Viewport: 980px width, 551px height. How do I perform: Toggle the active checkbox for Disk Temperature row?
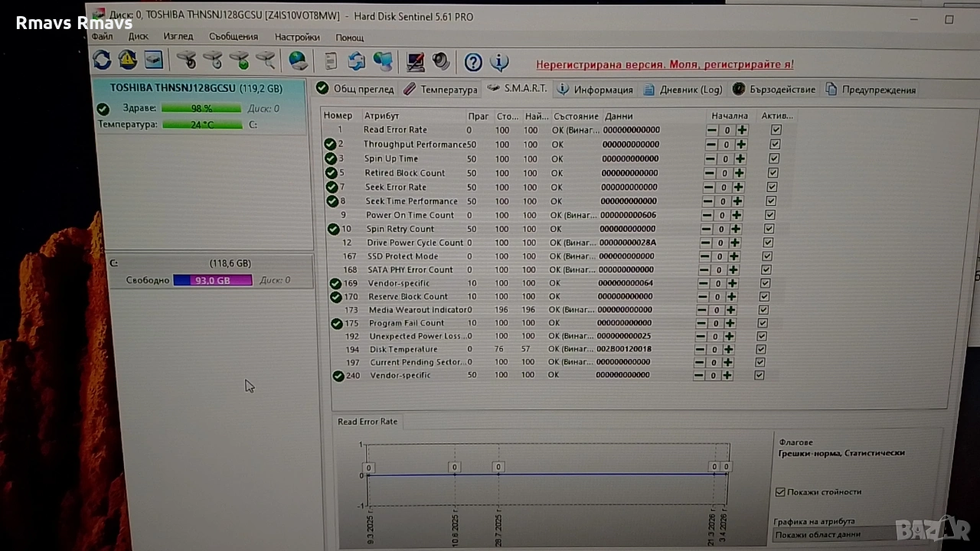[760, 349]
